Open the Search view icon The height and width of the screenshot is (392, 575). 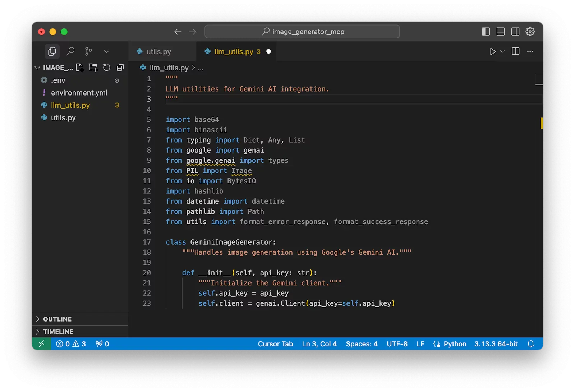pyautogui.click(x=70, y=51)
